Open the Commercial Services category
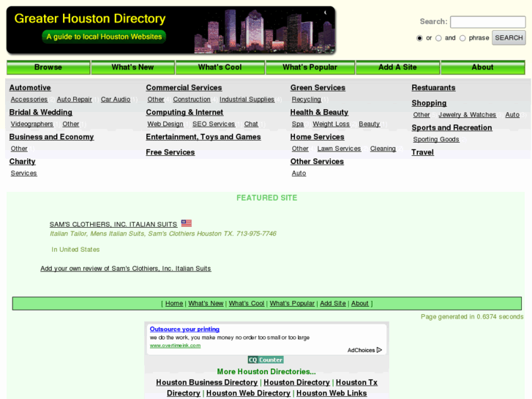This screenshot has height=399, width=532. (184, 88)
